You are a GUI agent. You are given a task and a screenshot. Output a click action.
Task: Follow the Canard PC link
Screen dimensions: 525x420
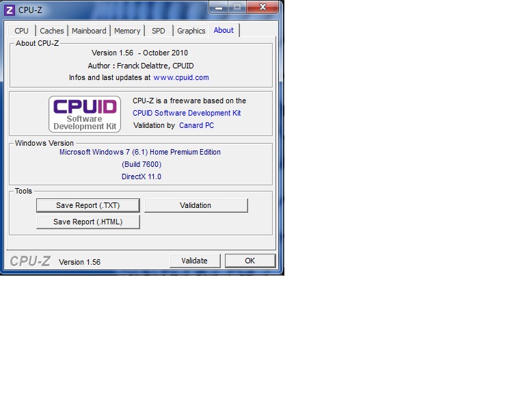click(197, 126)
